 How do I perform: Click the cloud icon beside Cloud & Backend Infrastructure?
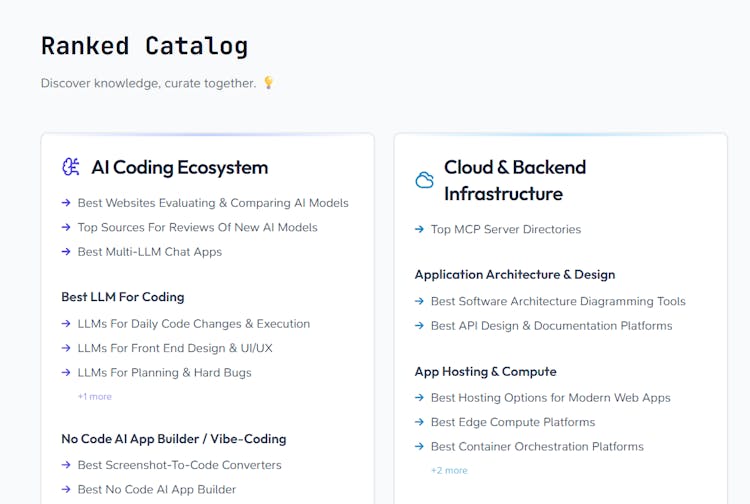pos(424,180)
